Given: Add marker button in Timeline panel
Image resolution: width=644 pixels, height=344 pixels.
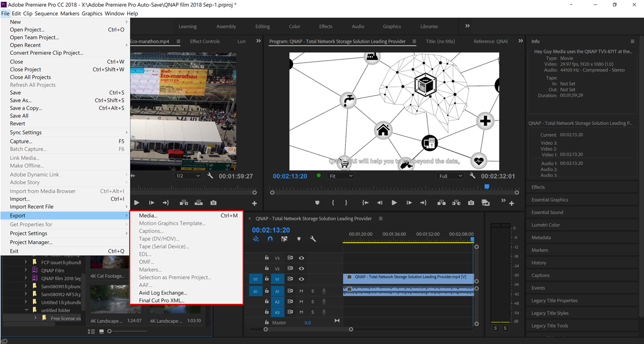Looking at the screenshot, I should point(299,239).
